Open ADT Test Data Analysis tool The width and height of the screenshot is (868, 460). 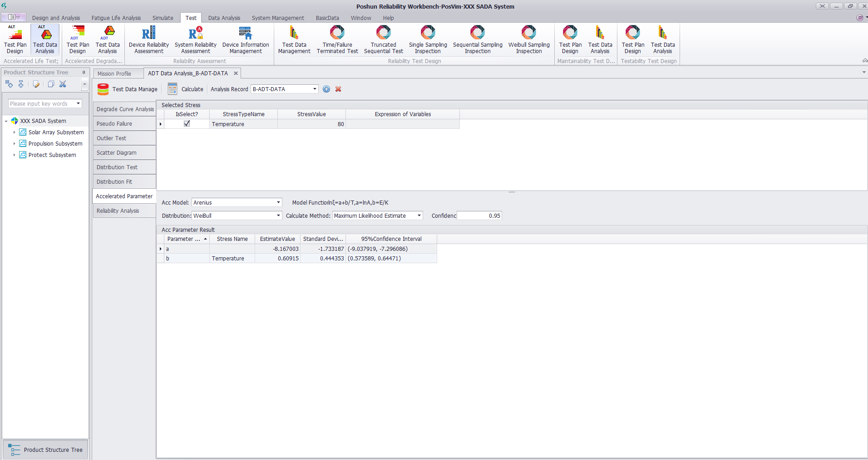[x=108, y=39]
